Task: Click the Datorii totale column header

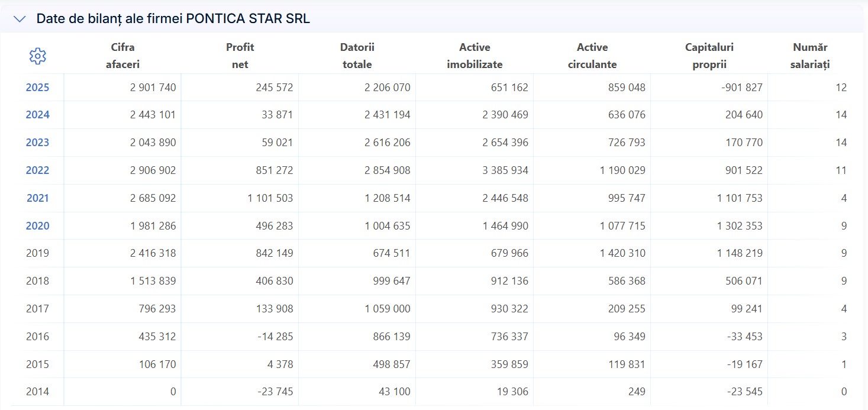Action: coord(357,56)
